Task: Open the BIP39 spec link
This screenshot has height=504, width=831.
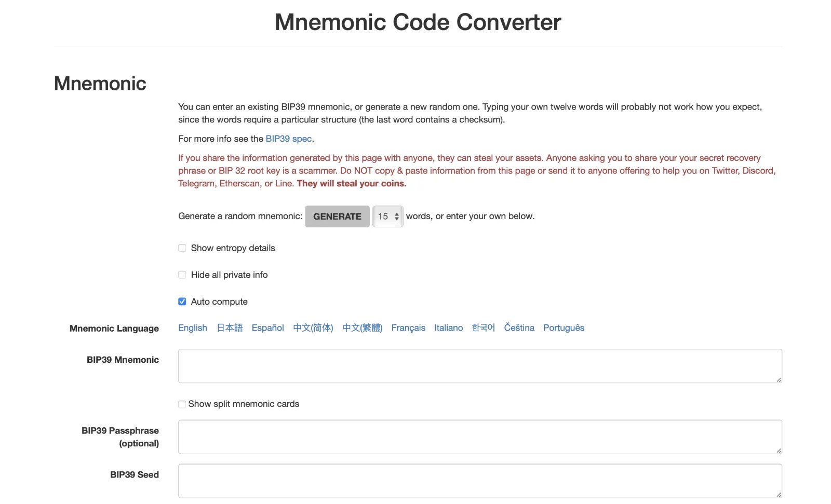Action: [288, 139]
